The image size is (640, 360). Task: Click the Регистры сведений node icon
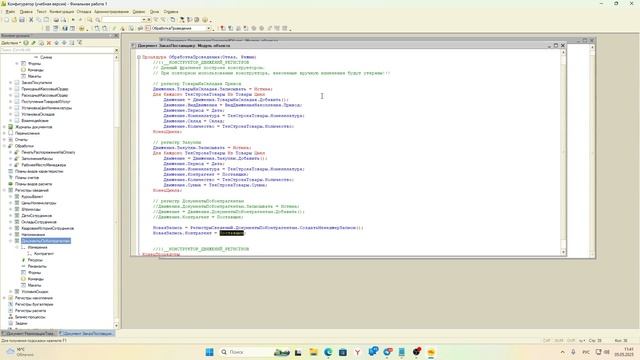tap(11, 190)
